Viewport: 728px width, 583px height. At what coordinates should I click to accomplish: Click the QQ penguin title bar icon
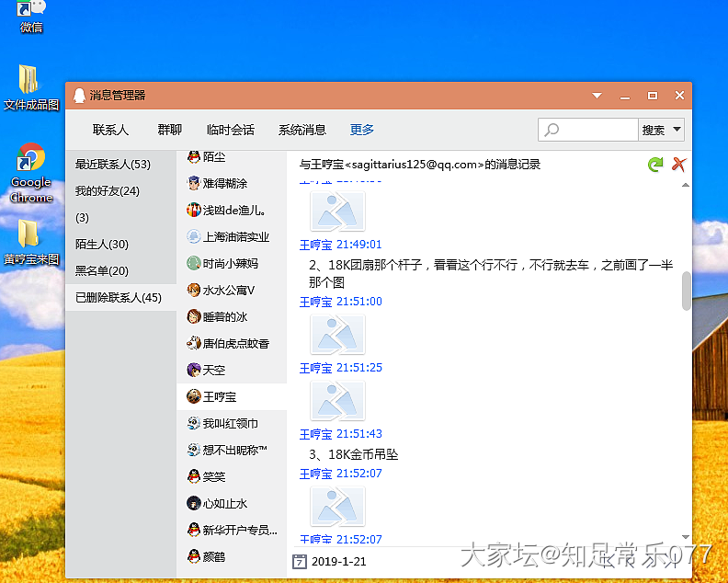(x=79, y=96)
